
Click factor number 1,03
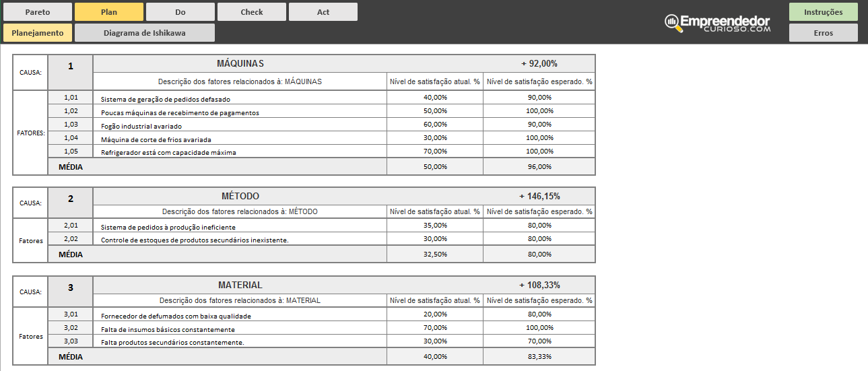pos(71,125)
